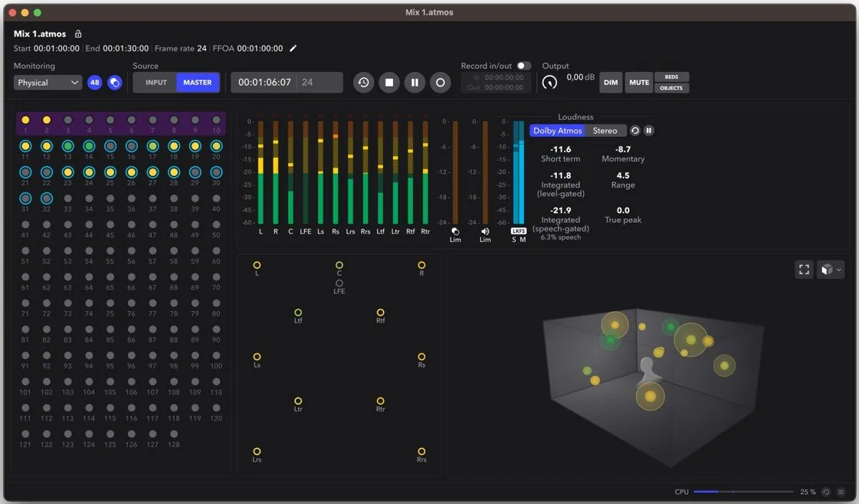
Task: Start recording with the record button
Action: 441,83
